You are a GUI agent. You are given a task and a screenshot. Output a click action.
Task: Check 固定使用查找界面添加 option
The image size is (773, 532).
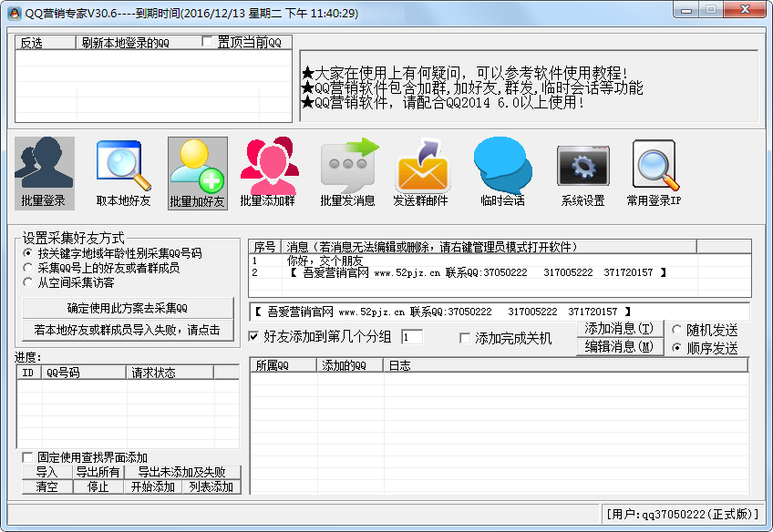click(x=27, y=457)
